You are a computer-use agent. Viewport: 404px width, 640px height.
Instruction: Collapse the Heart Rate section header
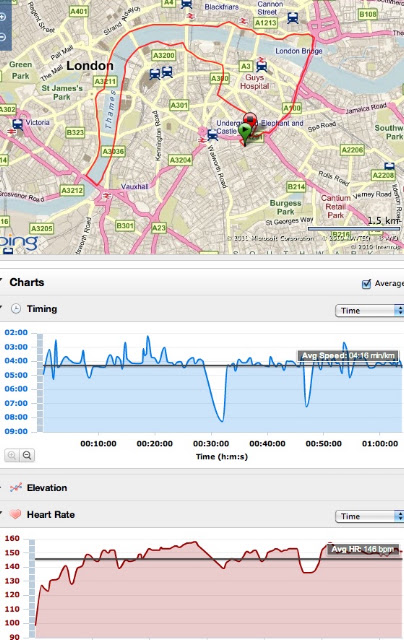[202, 515]
